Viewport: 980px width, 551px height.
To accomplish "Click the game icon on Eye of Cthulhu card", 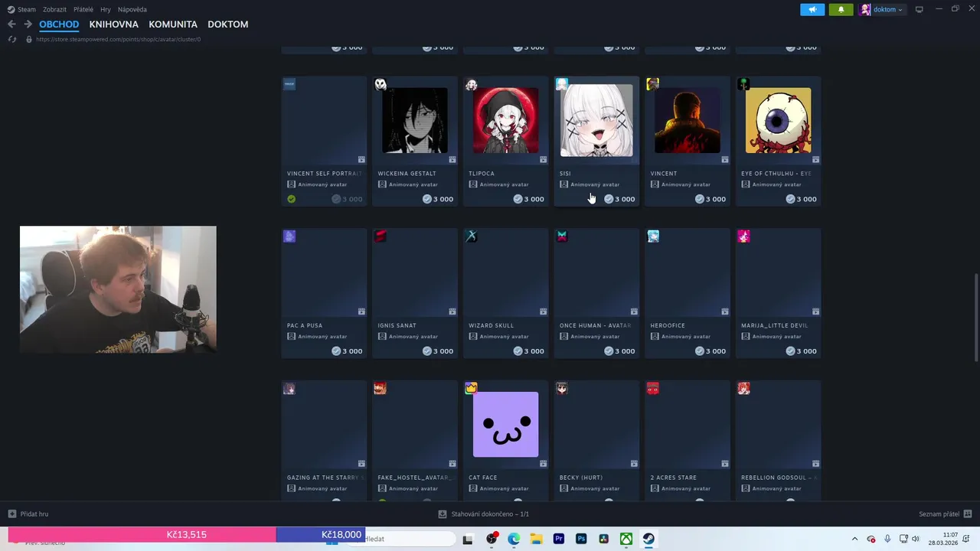I will click(x=744, y=84).
